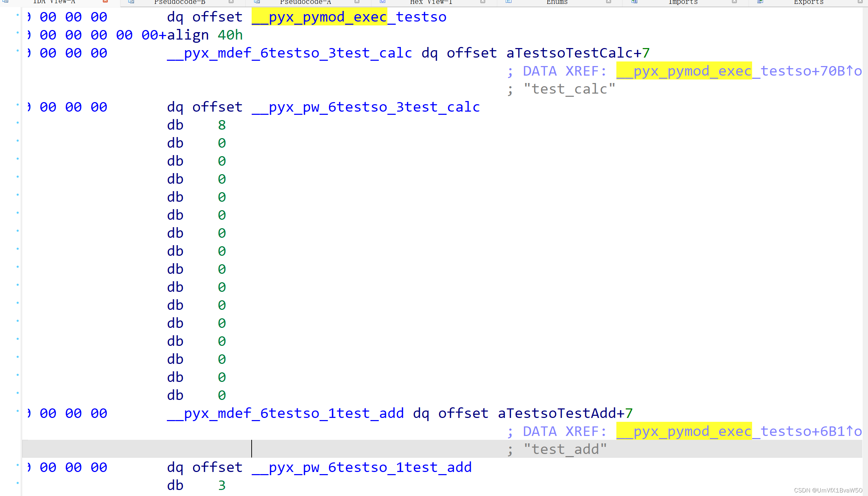Click the 'db 3' value line
The width and height of the screenshot is (868, 496).
(196, 485)
